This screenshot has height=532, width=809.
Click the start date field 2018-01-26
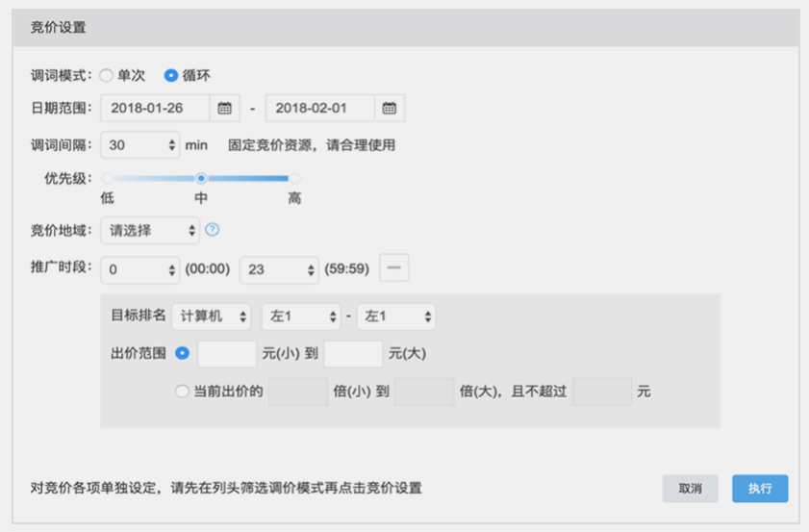[154, 108]
